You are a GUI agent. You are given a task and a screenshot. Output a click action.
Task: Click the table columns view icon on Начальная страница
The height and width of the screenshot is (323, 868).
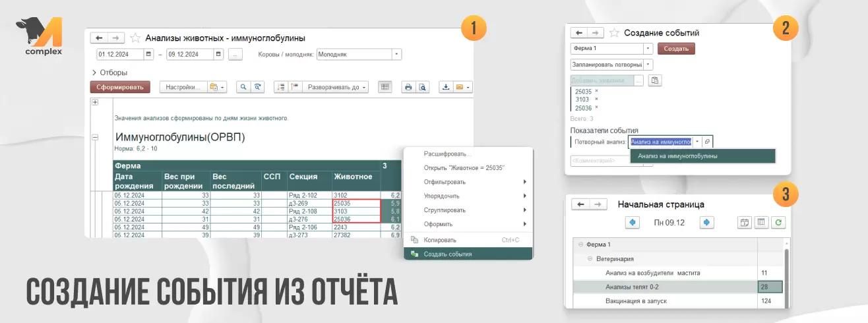(x=762, y=223)
